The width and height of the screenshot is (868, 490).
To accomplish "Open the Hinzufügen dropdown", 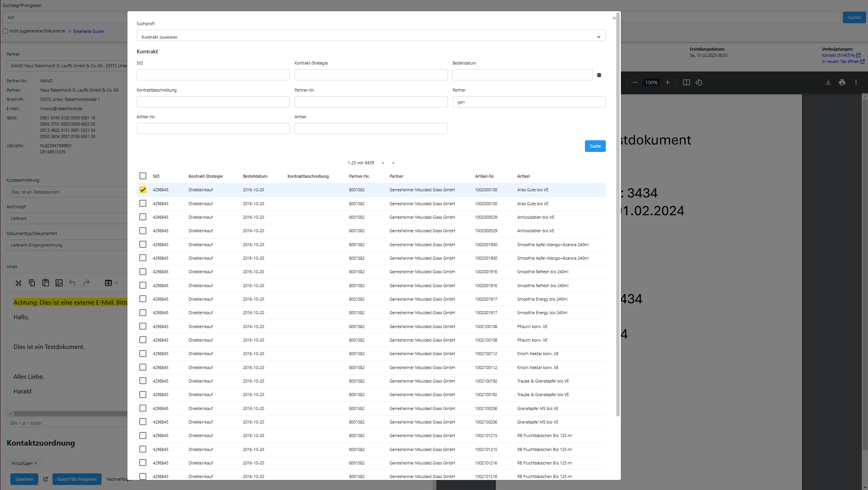I will click(x=24, y=463).
